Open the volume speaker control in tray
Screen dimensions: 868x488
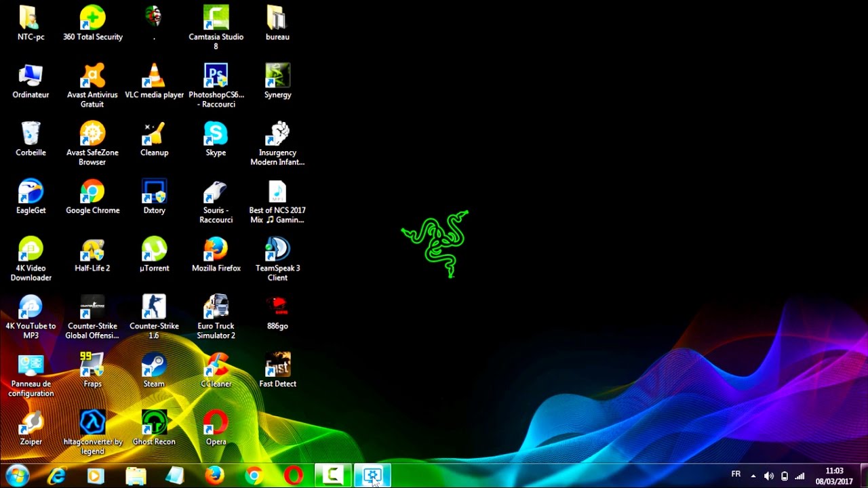point(768,476)
